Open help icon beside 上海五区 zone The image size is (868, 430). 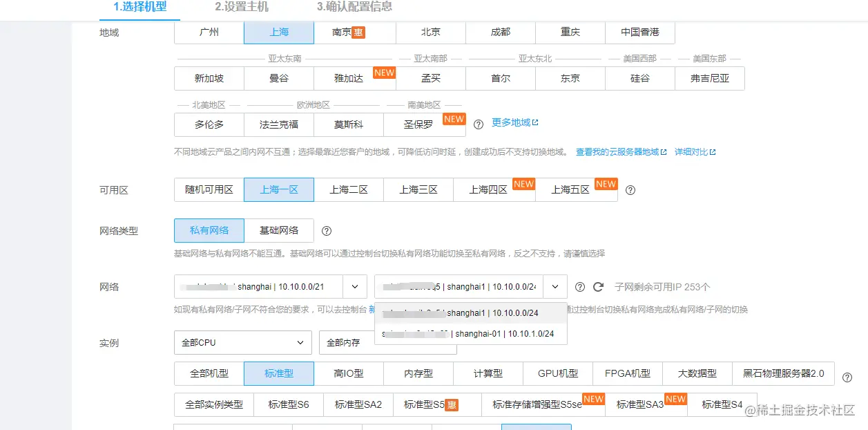(630, 190)
